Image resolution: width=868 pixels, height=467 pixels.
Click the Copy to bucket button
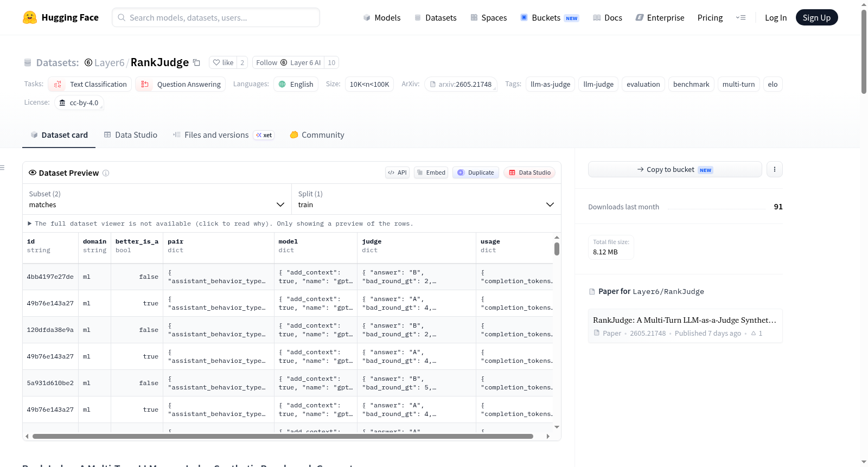pyautogui.click(x=675, y=169)
